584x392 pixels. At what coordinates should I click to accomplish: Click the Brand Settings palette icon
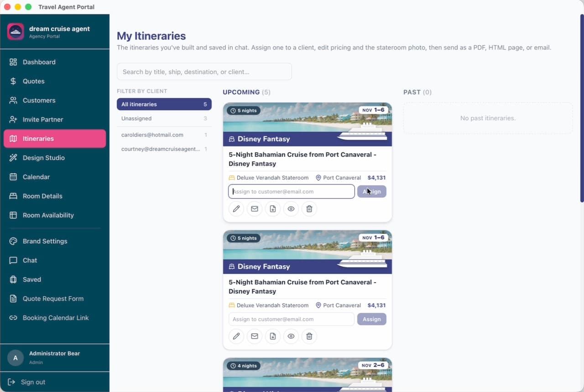pyautogui.click(x=13, y=241)
